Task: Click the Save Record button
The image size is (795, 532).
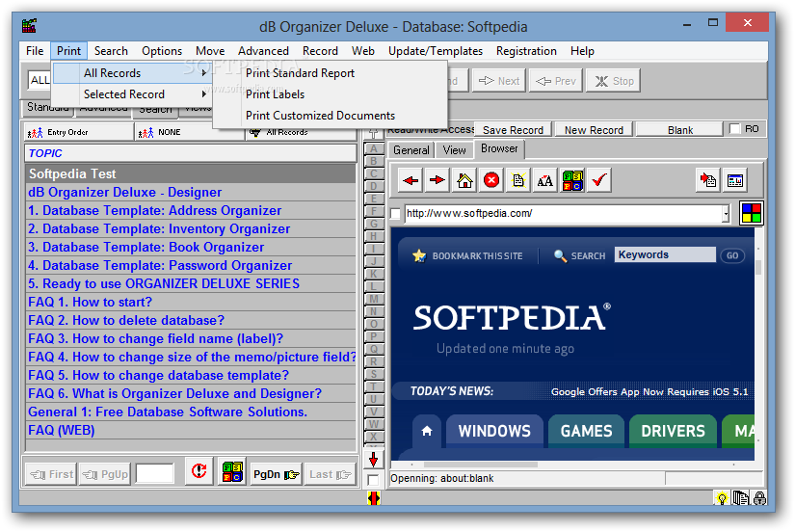Action: click(x=513, y=130)
